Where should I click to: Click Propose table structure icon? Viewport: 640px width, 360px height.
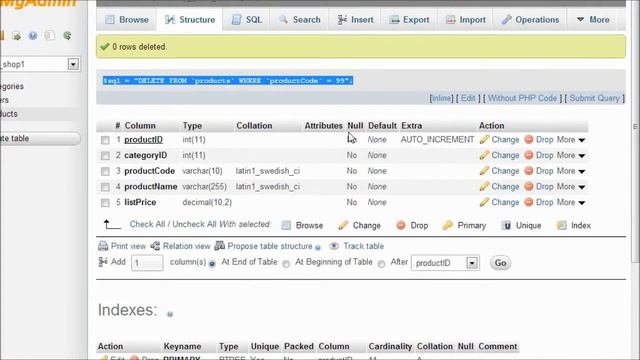pos(220,246)
